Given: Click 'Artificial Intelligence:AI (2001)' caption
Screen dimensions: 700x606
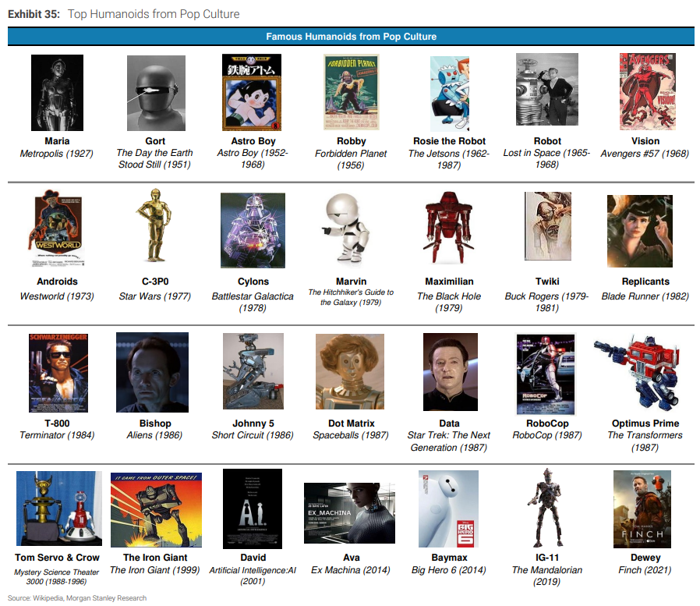Looking at the screenshot, I should (x=253, y=576).
